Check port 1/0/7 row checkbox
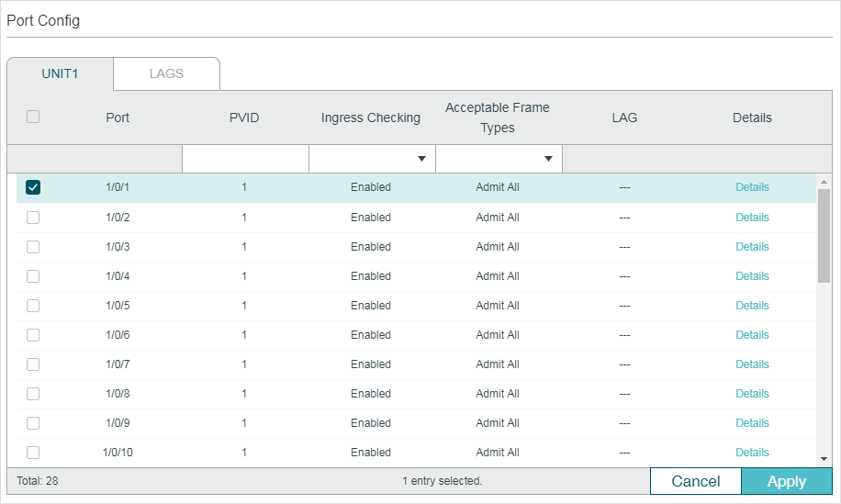 tap(33, 364)
